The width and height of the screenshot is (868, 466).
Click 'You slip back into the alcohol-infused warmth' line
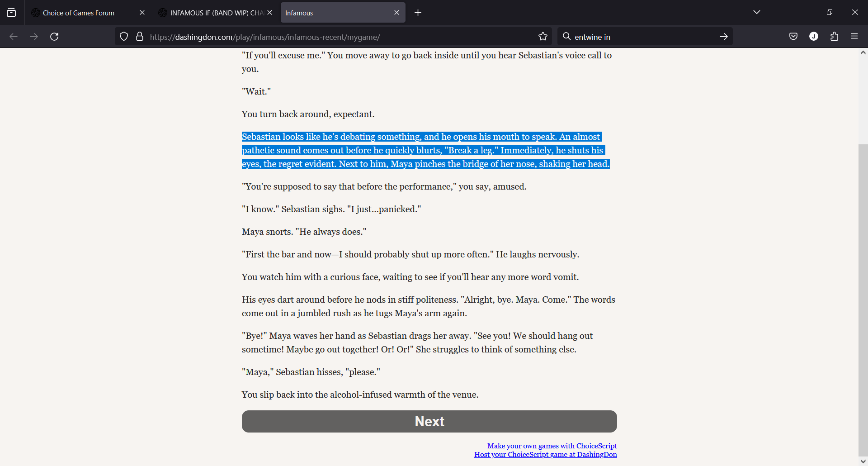(360, 395)
